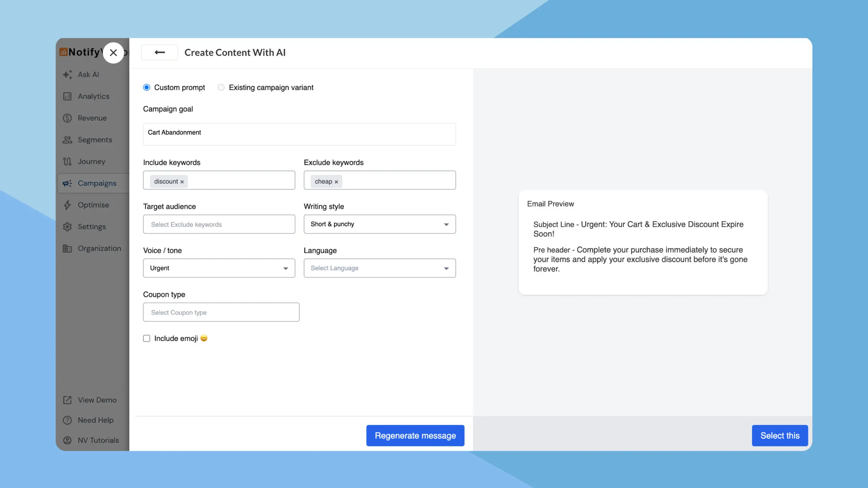
Task: Open the Ask AI panel
Action: point(67,74)
